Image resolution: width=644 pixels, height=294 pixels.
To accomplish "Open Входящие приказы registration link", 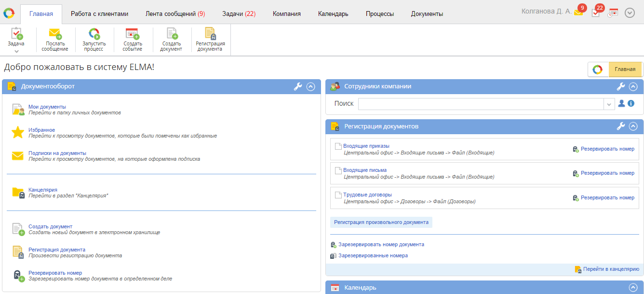I will click(x=366, y=146).
